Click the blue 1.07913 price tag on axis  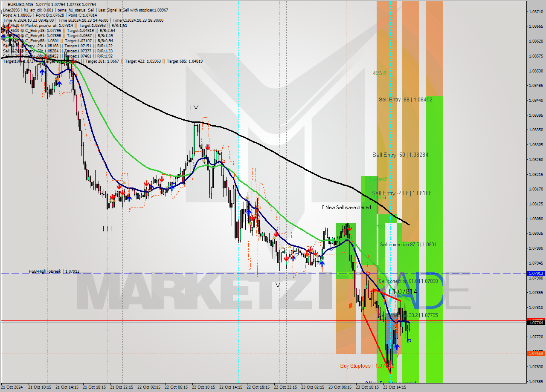[x=536, y=274]
